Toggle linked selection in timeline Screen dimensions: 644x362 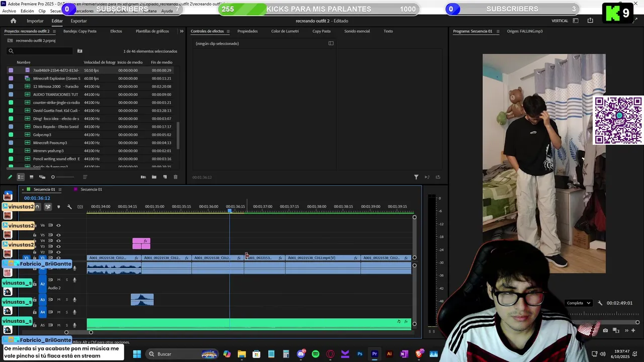coord(48,207)
